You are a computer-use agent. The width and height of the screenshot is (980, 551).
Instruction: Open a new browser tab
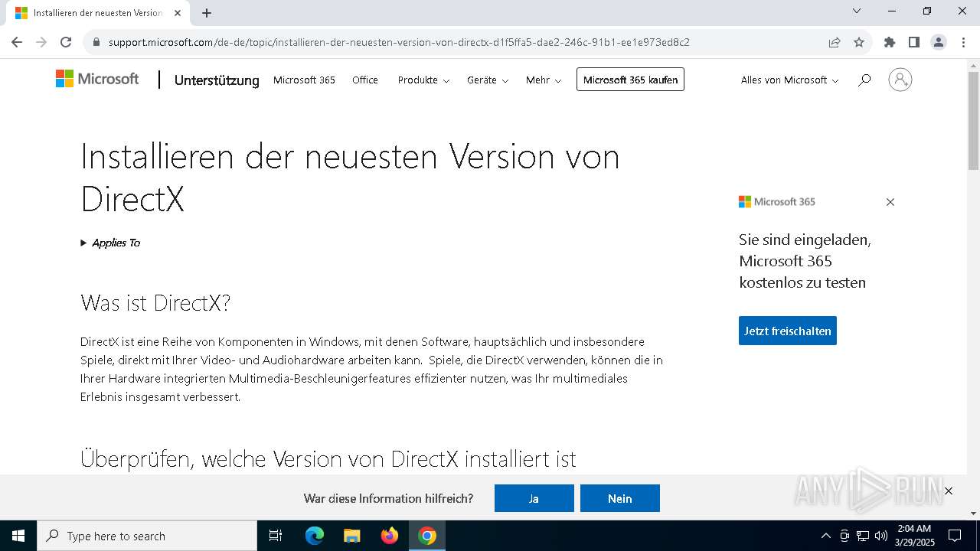pyautogui.click(x=207, y=13)
